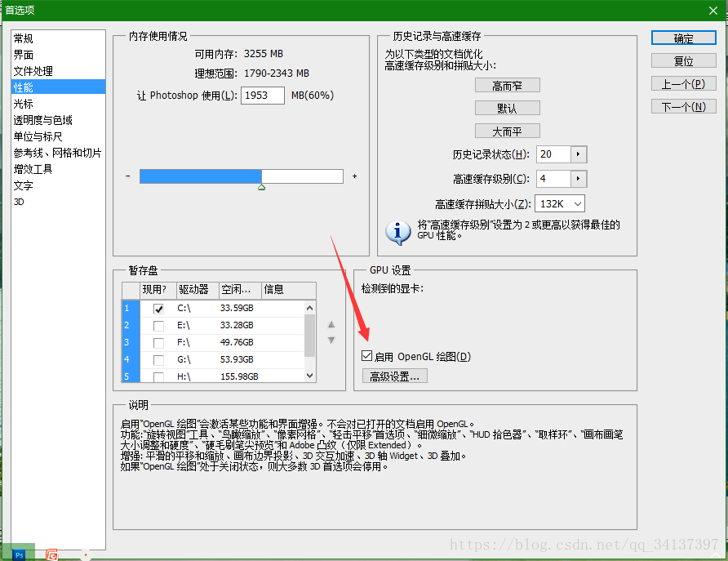
Task: Click the 复位 button
Action: point(683,61)
